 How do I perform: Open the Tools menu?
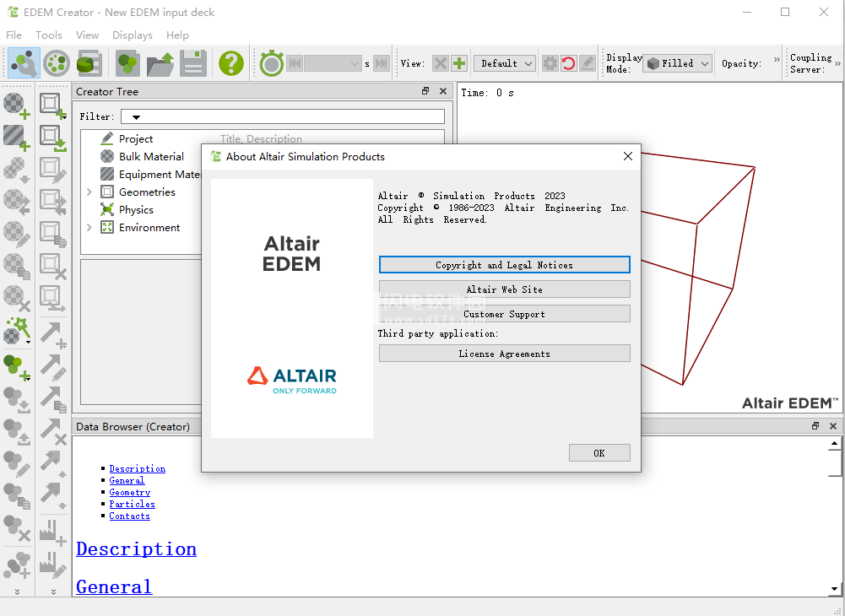click(49, 35)
